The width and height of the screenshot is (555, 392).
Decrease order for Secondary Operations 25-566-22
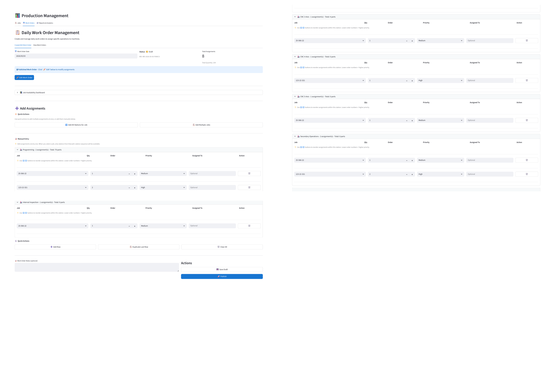[x=407, y=160]
